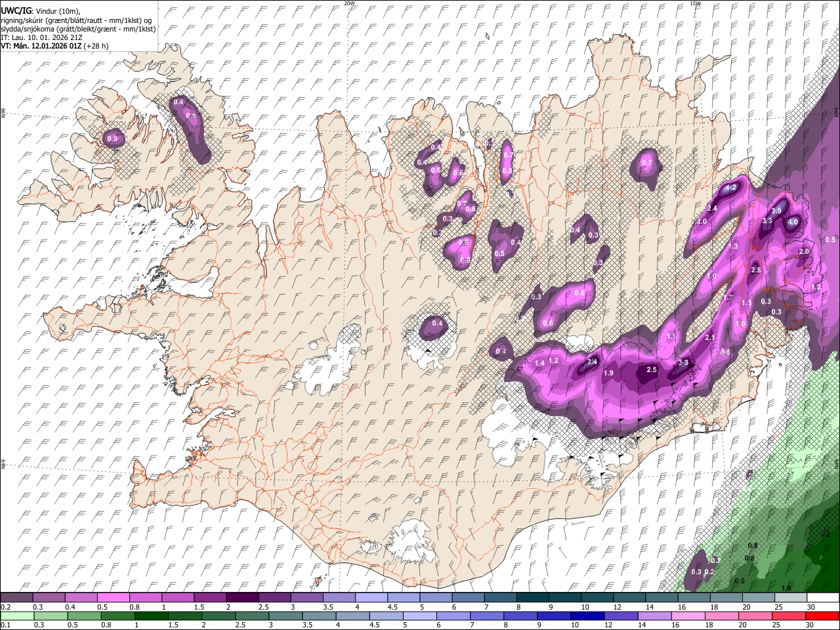Click the '0.2' tick label in top legend
This screenshot has height=630, width=840.
coord(5,607)
